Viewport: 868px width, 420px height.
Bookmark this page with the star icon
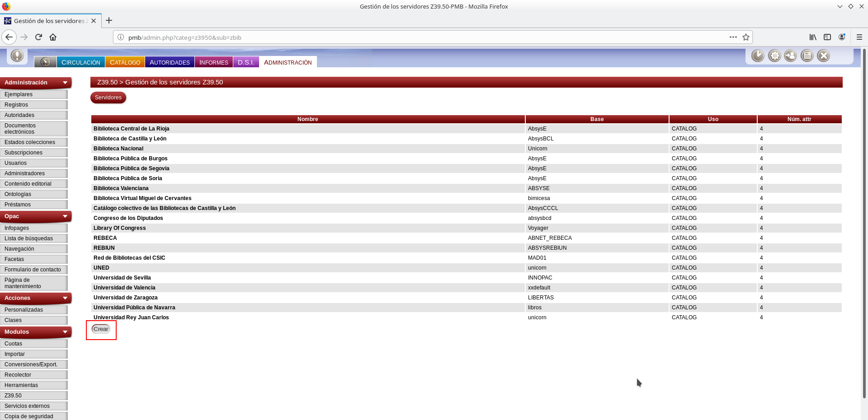(x=746, y=37)
